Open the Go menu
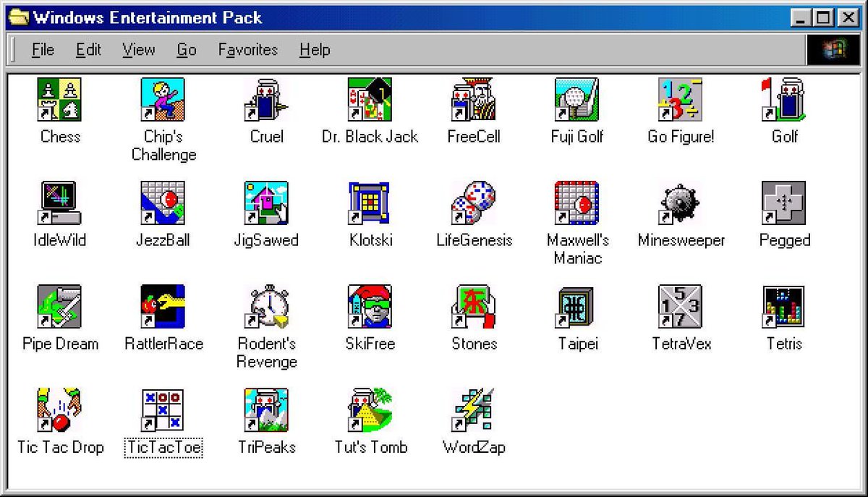This screenshot has height=497, width=868. tap(187, 50)
